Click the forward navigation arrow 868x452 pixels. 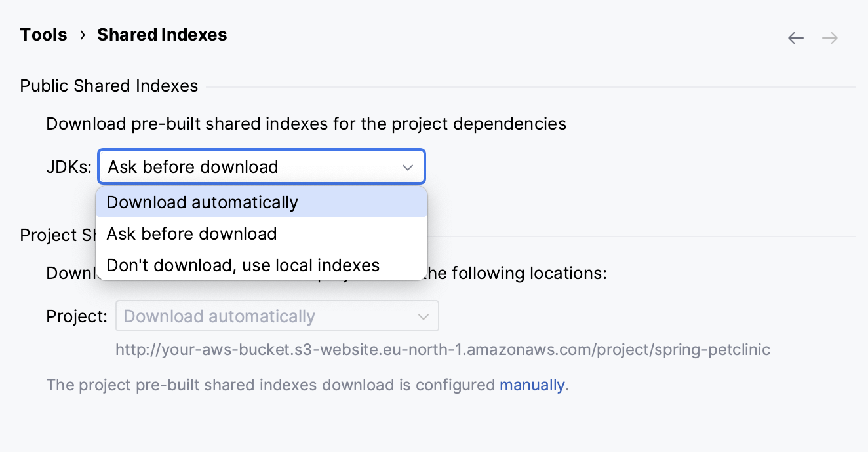tap(829, 37)
